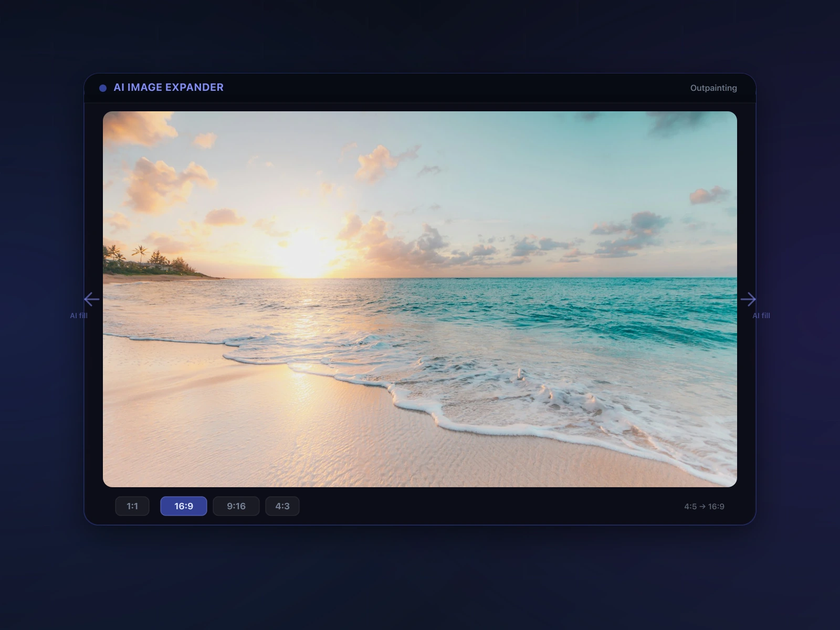Click the Outpainting label in header
This screenshot has width=840, height=630.
click(x=713, y=88)
